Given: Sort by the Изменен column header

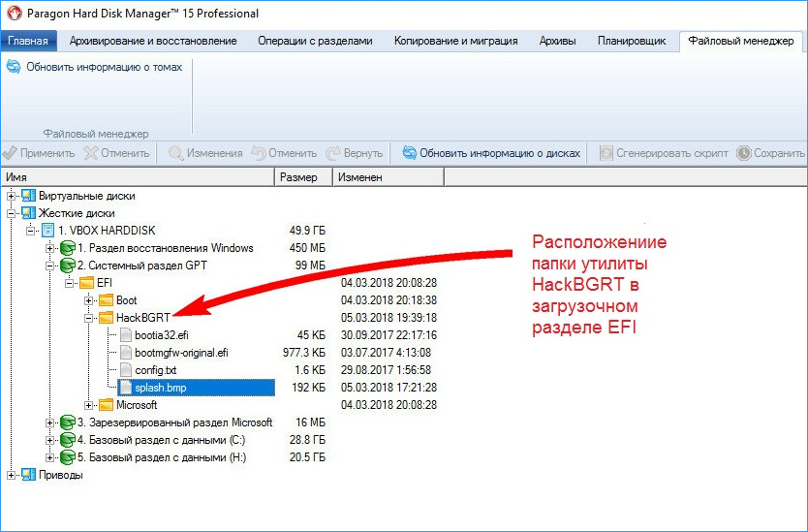Looking at the screenshot, I should [388, 177].
